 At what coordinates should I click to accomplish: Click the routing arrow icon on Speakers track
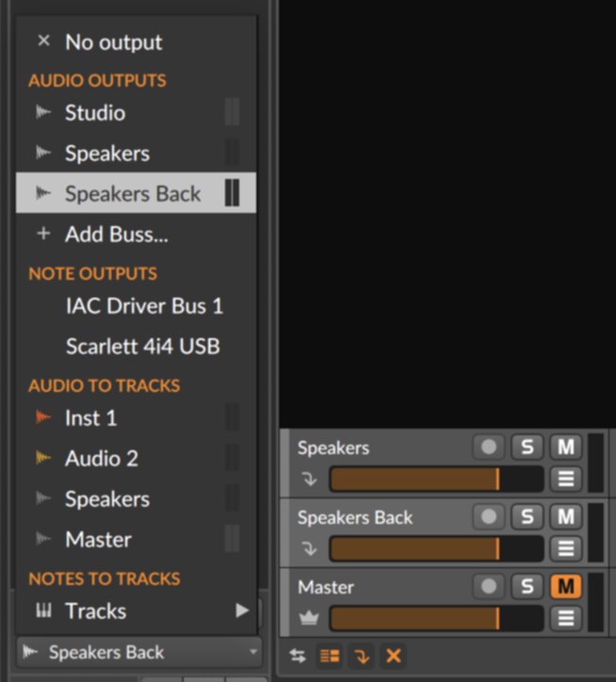coord(309,479)
